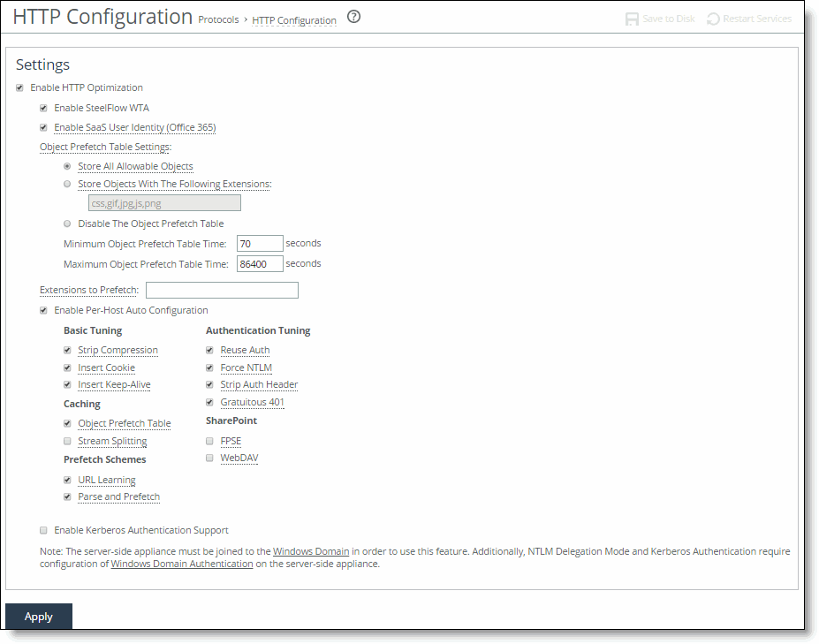Select HTTP Configuration breadcrumb item
Screen dimensions: 819x644
tap(293, 19)
